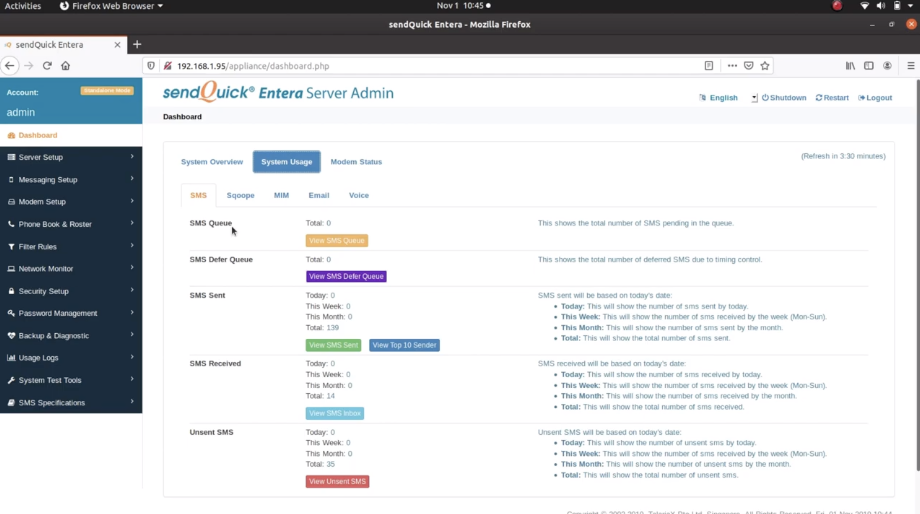Close the sendQuick Entera tab
The height and width of the screenshot is (514, 920).
(117, 45)
